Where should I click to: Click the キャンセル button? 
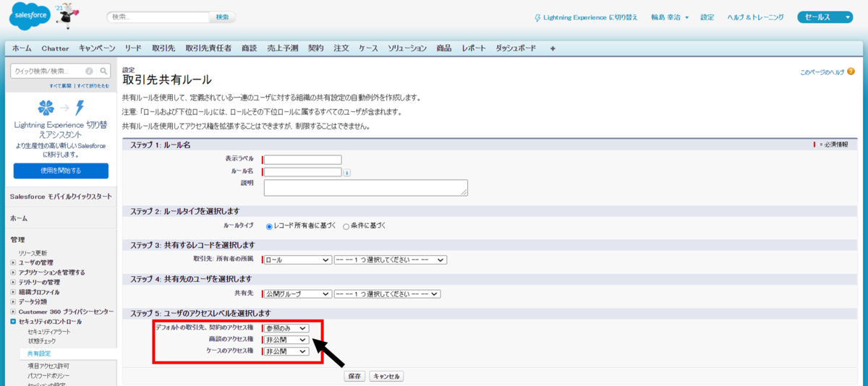386,376
